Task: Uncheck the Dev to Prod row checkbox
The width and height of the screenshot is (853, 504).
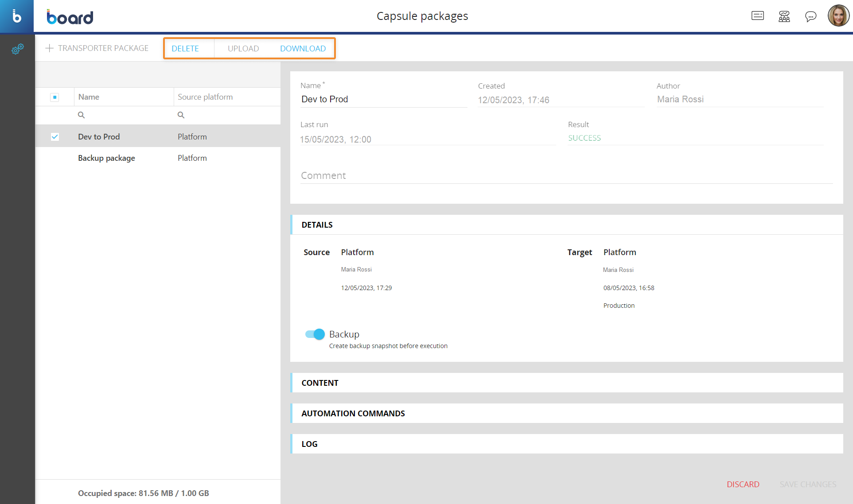Action: pos(55,137)
